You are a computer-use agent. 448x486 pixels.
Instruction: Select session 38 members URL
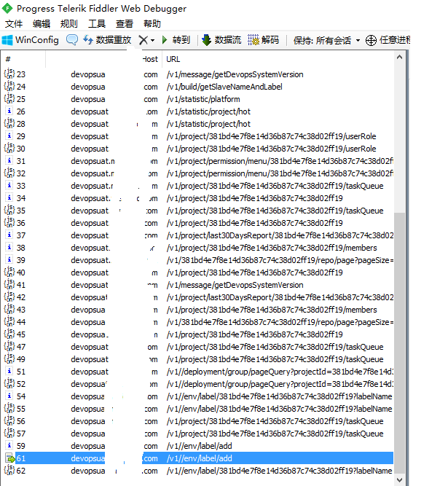(272, 248)
